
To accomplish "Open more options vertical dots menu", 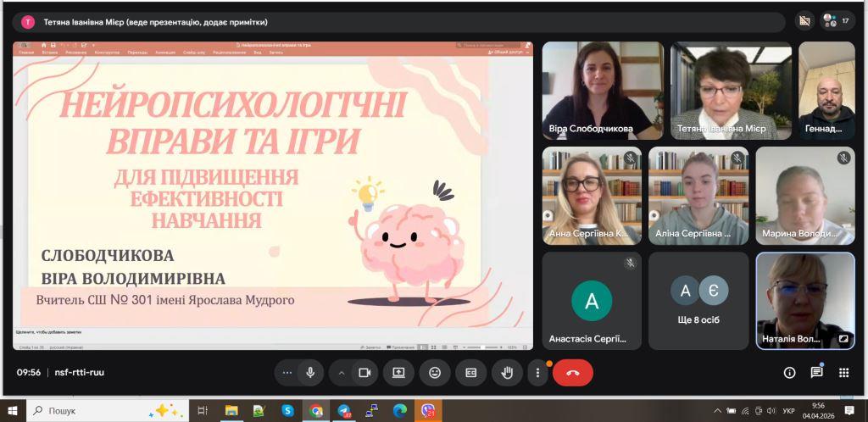I will [x=537, y=373].
